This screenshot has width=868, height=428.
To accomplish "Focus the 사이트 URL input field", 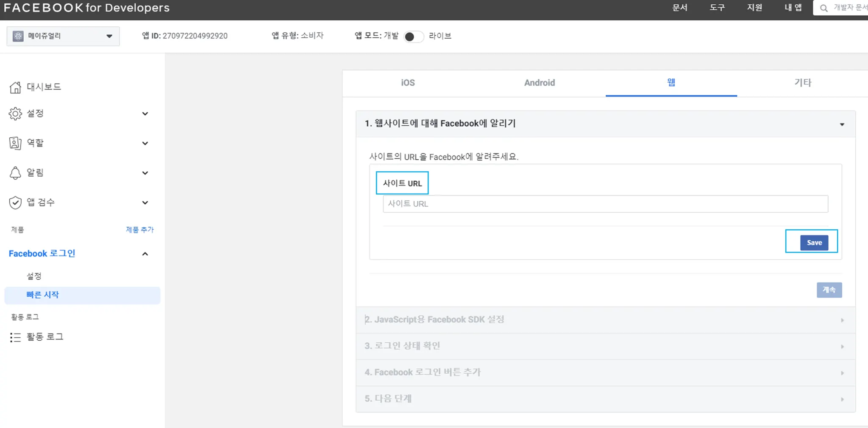I will (605, 204).
